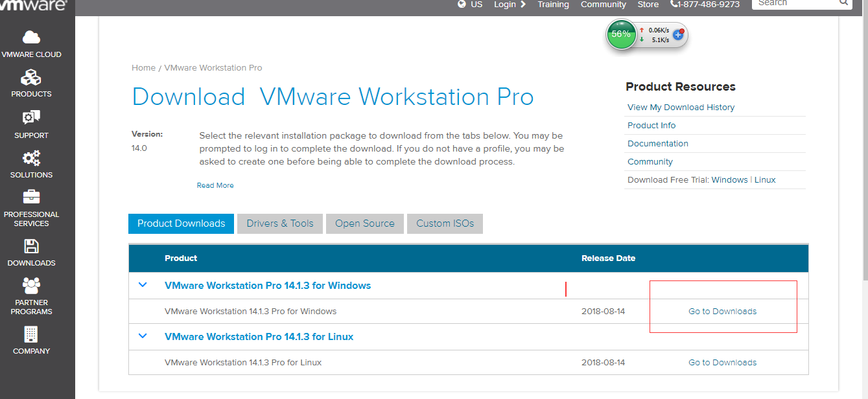Click the Product column header
This screenshot has width=868, height=399.
tap(181, 258)
